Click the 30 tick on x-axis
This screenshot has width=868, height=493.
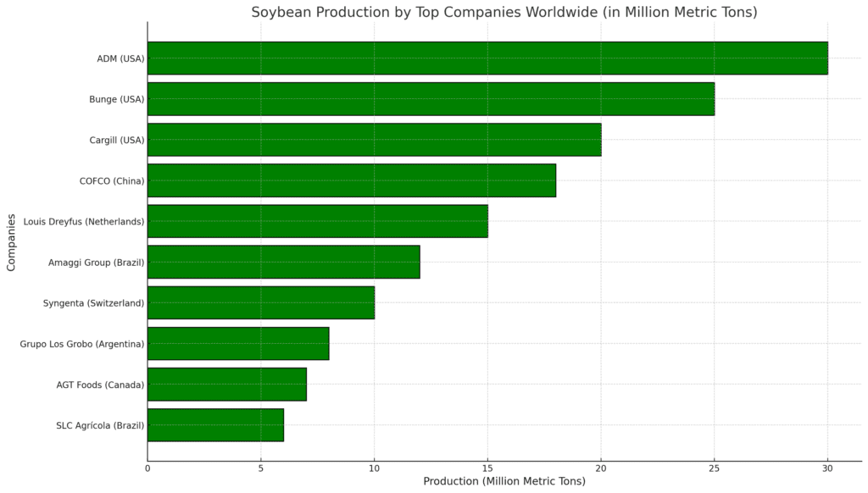827,468
